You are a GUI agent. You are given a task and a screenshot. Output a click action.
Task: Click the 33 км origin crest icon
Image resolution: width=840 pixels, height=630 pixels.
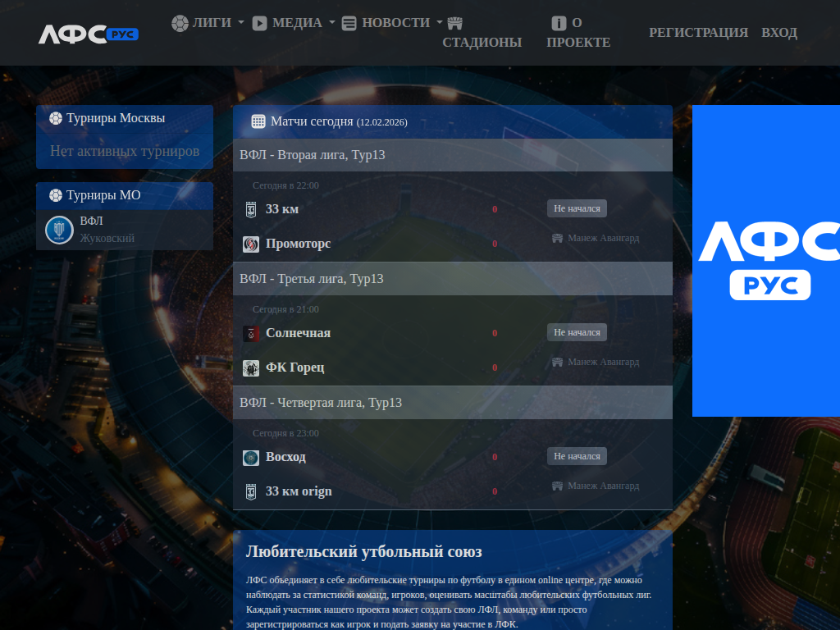[251, 491]
